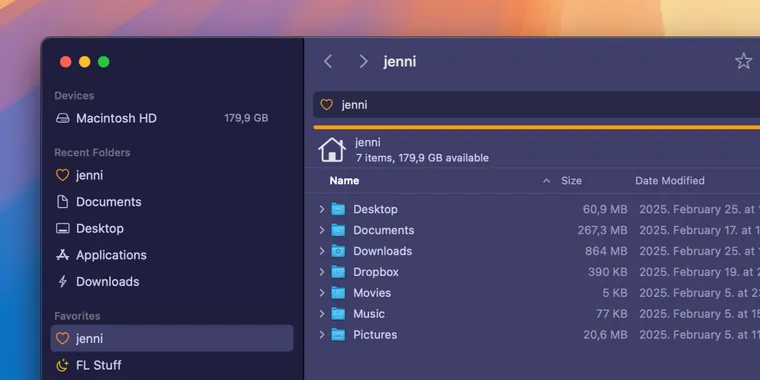Click the heart icon in Recent Folders
The height and width of the screenshot is (380, 760).
[x=63, y=175]
